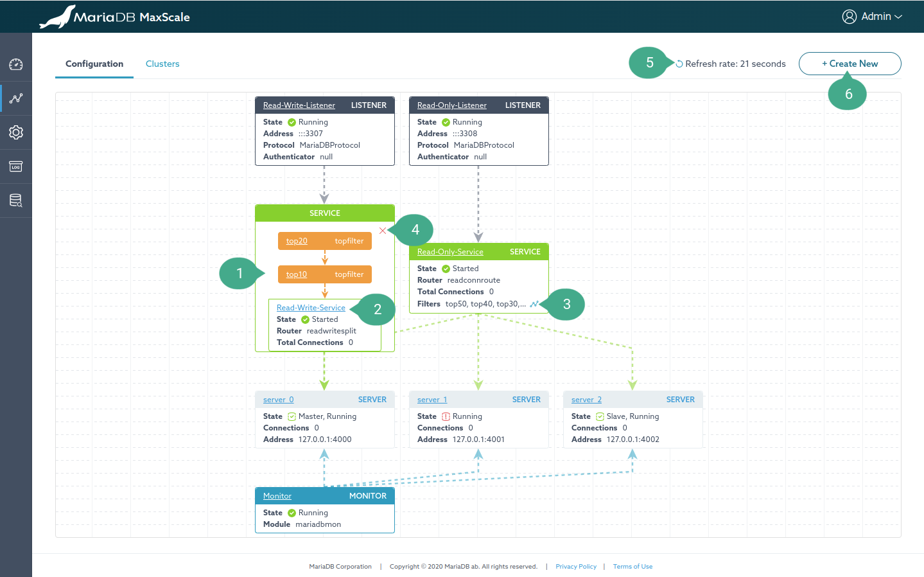Click the topfilter label next to top10
Screen dimensions: 924x577
click(349, 274)
